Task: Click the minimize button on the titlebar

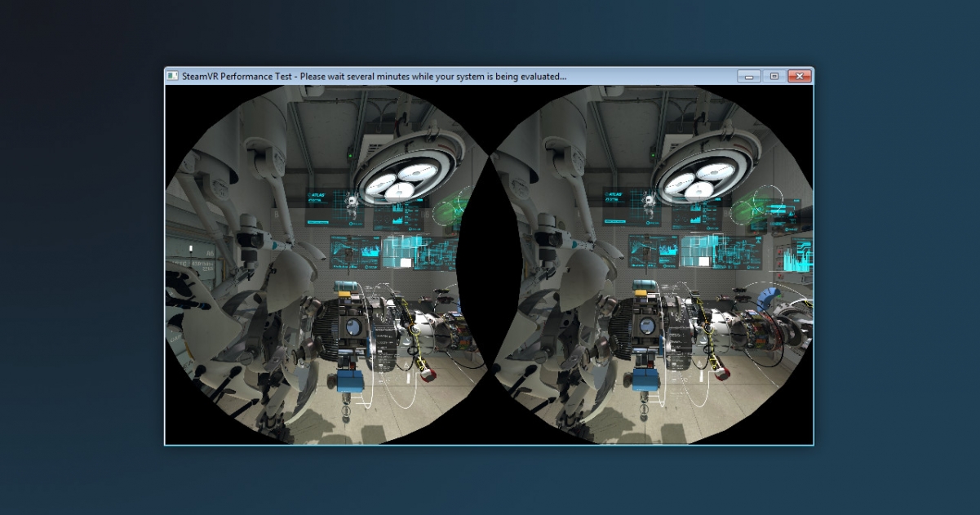Action: click(x=747, y=76)
